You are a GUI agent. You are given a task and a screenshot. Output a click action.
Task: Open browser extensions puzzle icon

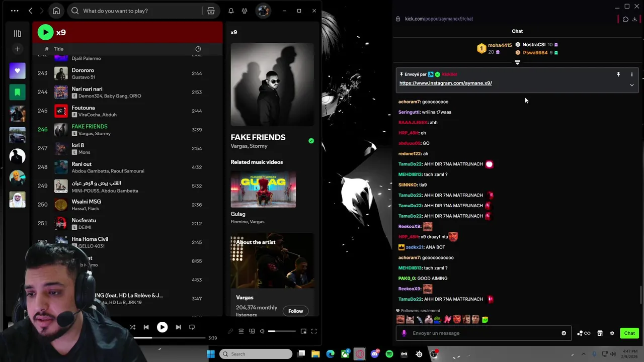point(625,19)
